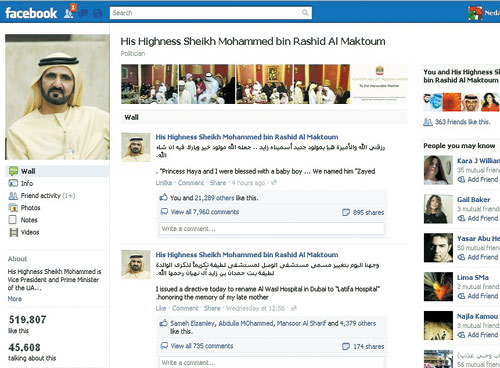Screen dimensions: 500x368
Task: Click the first cover photo thumbnail
Action: click(x=149, y=84)
